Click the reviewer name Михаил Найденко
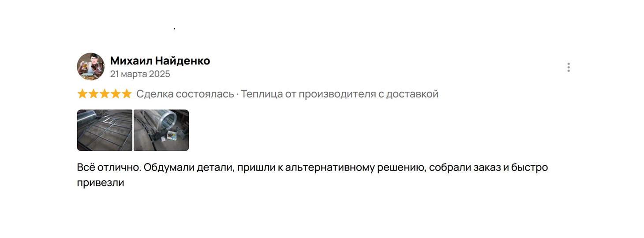Image resolution: width=644 pixels, height=238 pixels. click(160, 61)
